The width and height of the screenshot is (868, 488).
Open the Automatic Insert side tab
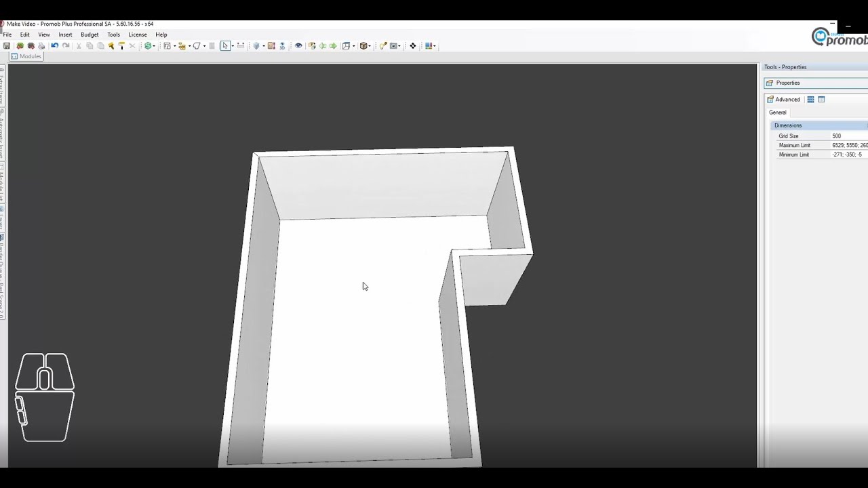click(3, 134)
